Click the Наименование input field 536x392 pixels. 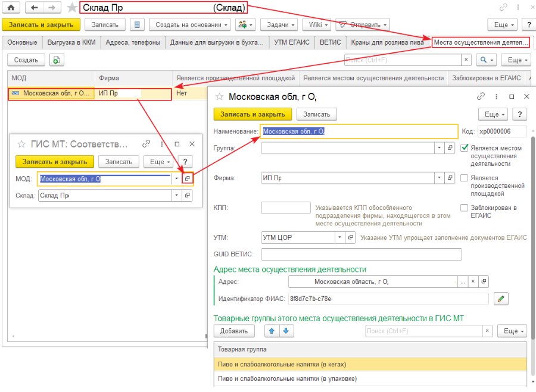pyautogui.click(x=359, y=131)
